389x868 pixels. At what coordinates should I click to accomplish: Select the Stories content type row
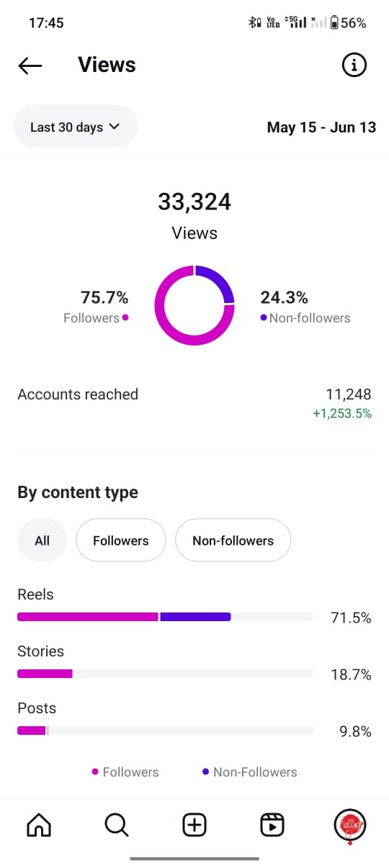point(194,664)
